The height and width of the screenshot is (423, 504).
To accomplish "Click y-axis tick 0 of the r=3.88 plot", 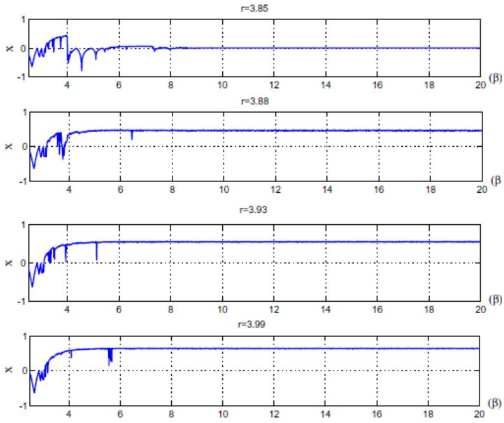I will (25, 147).
